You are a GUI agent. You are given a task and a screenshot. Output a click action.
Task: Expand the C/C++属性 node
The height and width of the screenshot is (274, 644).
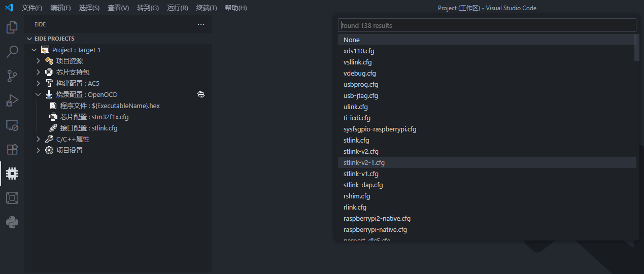click(38, 139)
